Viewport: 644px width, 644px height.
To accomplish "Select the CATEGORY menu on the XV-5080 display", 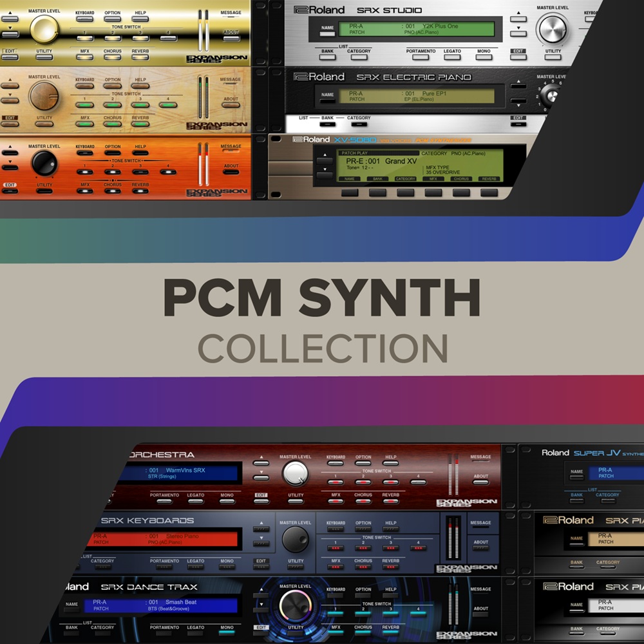I will [404, 178].
